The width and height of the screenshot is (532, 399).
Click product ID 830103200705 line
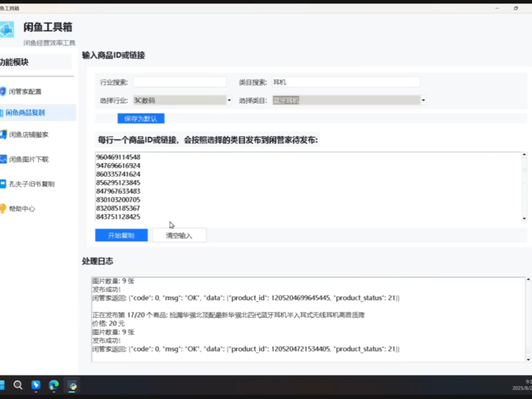pos(118,200)
